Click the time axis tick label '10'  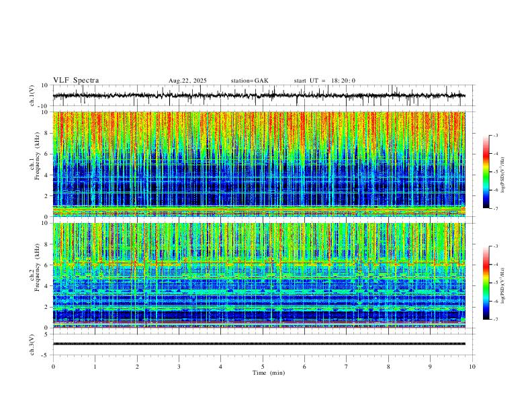(472, 367)
